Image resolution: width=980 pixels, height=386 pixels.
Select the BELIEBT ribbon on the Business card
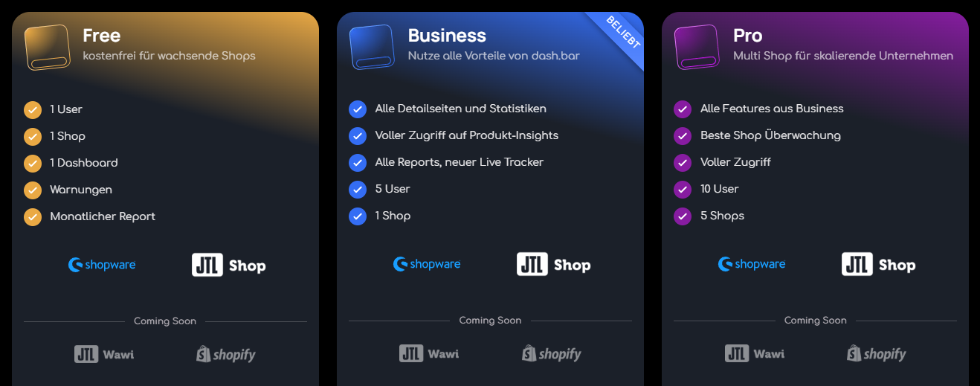[x=620, y=36]
